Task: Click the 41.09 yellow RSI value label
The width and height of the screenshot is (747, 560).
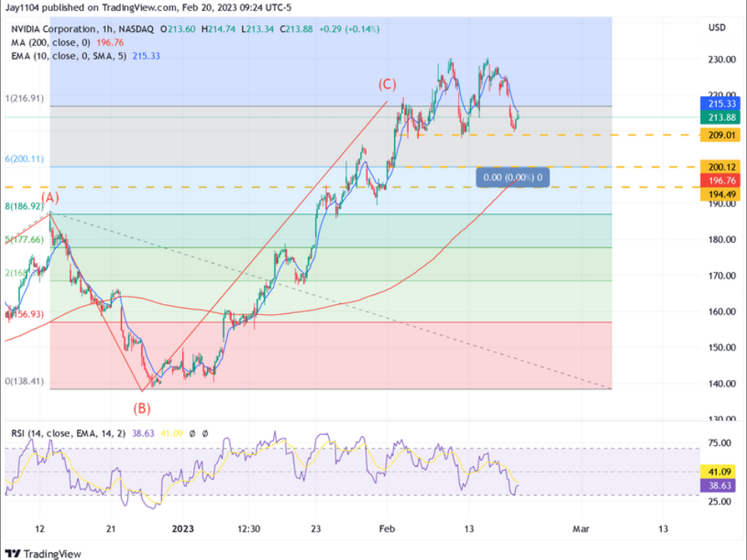Action: pyautogui.click(x=720, y=472)
